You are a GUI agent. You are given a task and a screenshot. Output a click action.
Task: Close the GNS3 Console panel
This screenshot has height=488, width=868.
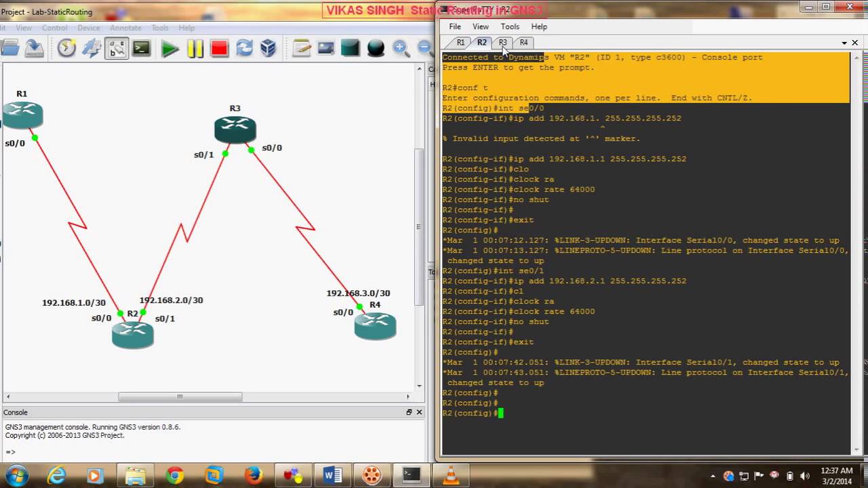click(419, 412)
